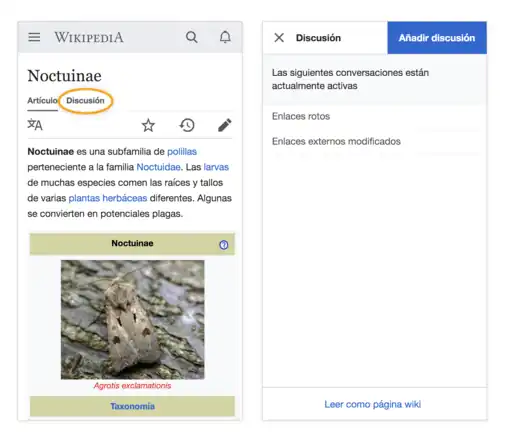Add the page to watchlist with the star
This screenshot has width=505, height=441.
tap(148, 125)
